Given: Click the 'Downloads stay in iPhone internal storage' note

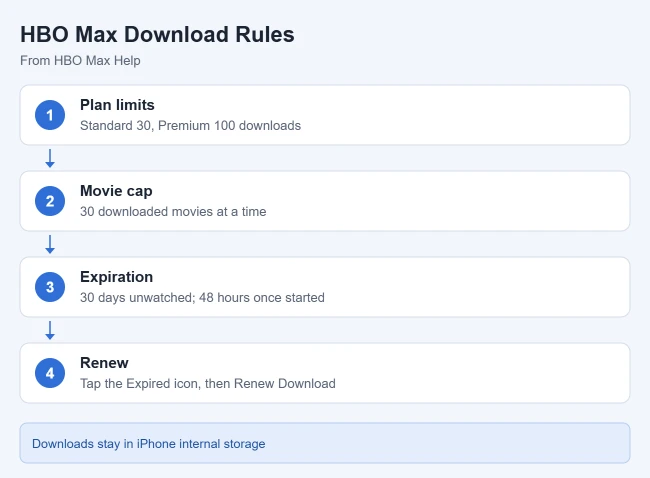Looking at the screenshot, I should 325,443.
